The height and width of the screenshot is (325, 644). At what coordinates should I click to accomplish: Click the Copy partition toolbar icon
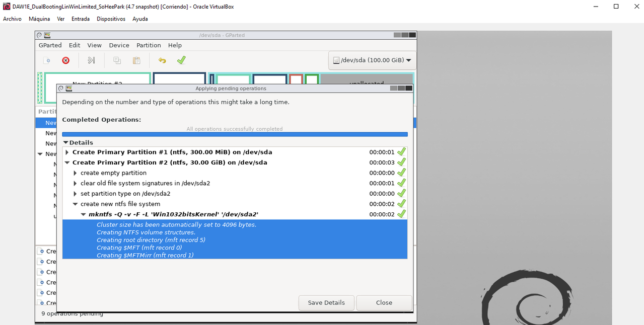117,60
